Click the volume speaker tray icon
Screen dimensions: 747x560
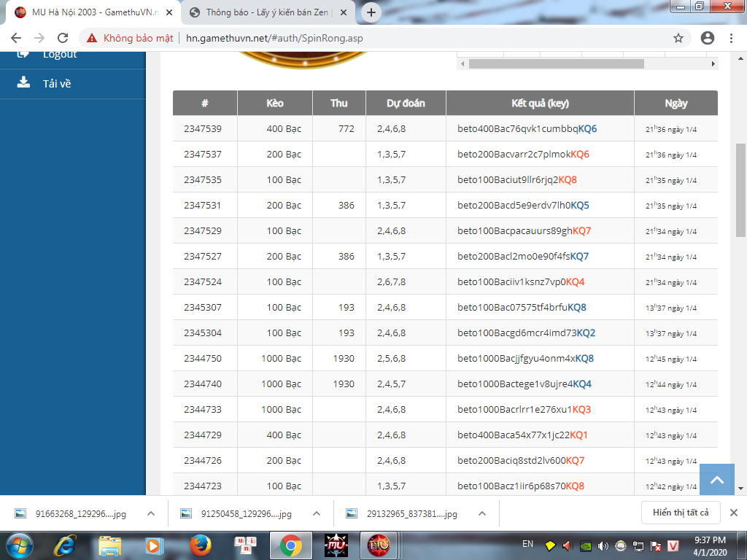[603, 545]
